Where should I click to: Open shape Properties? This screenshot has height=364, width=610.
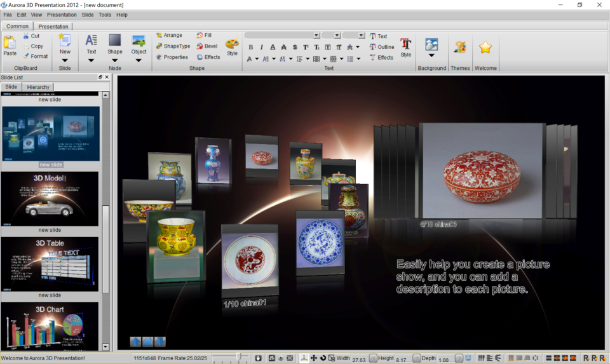click(x=172, y=57)
